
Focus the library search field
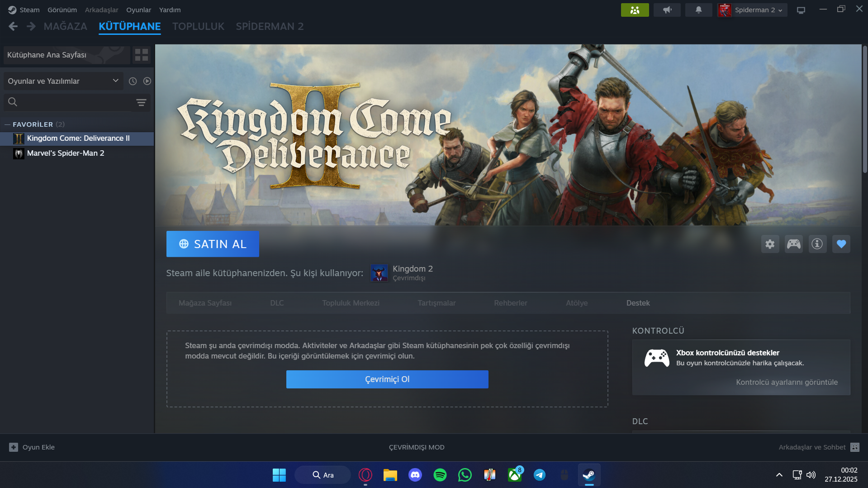click(x=77, y=102)
